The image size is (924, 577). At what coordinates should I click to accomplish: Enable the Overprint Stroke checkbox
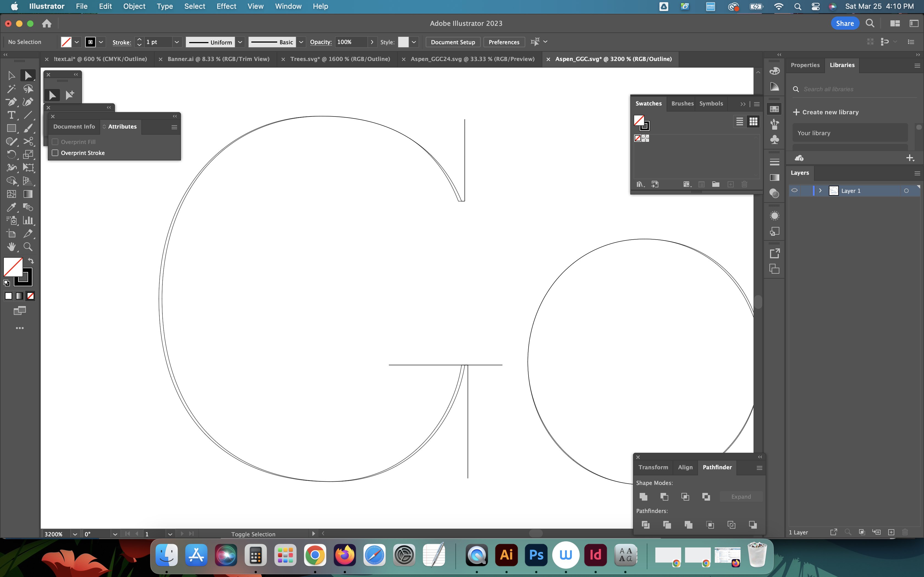[55, 153]
